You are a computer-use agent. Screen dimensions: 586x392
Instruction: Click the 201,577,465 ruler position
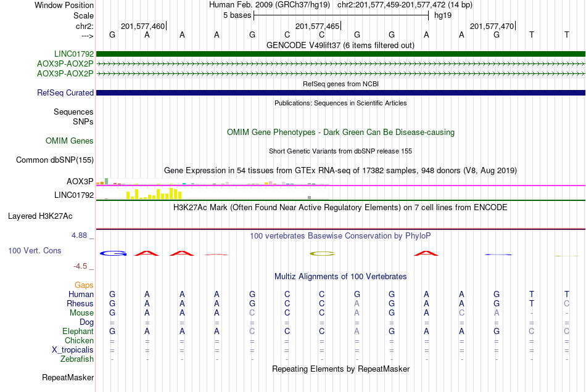(x=317, y=26)
